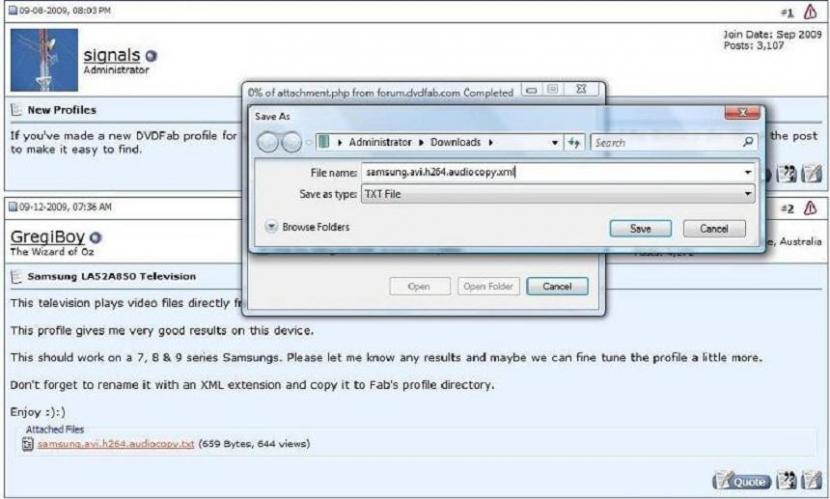Click the refresh button beside address bar
This screenshot has height=499, width=830.
click(x=574, y=142)
